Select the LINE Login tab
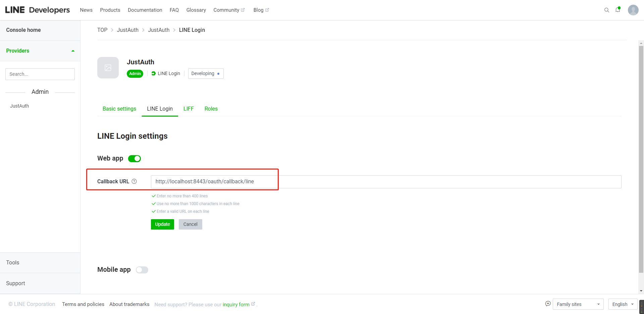Viewport: 644px width, 314px height. (160, 109)
